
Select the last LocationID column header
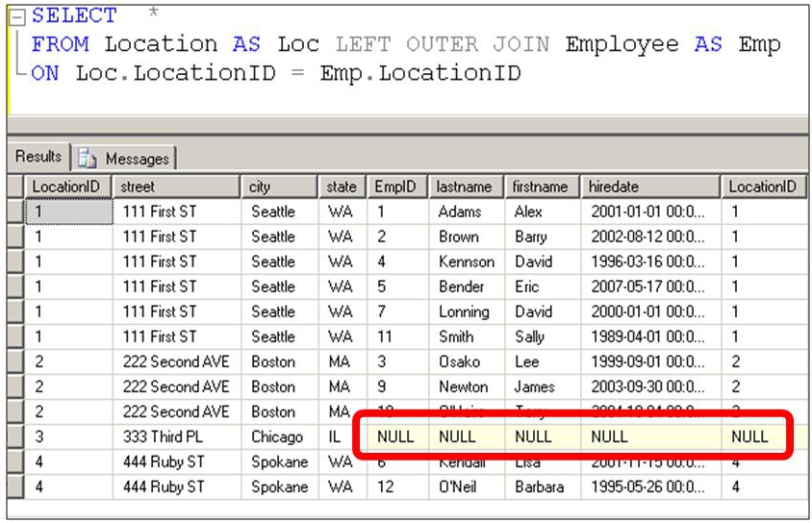(764, 187)
